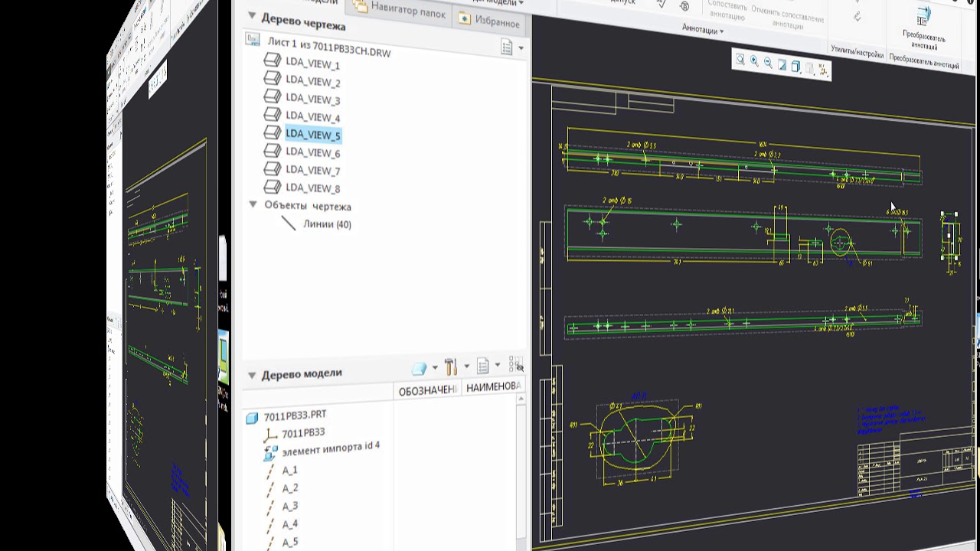980x551 pixels.
Task: Click the Refit zoom icon in graphics toolbar
Action: pyautogui.click(x=740, y=60)
